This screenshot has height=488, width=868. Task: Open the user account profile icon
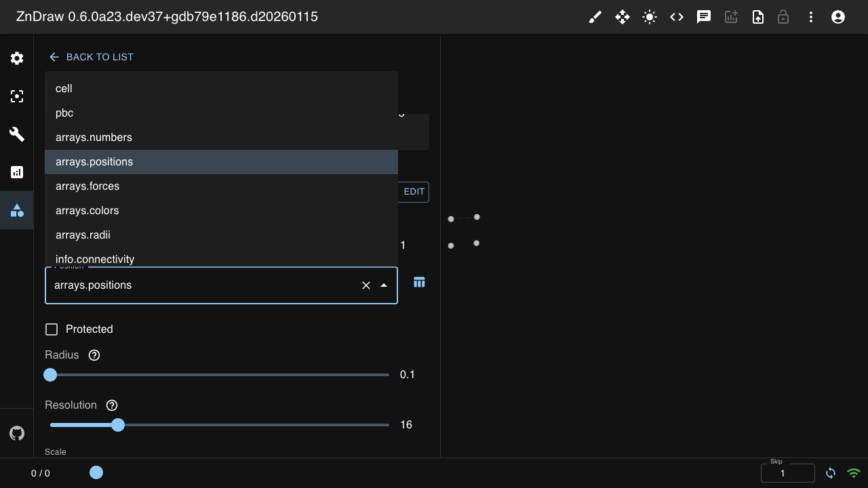(838, 17)
